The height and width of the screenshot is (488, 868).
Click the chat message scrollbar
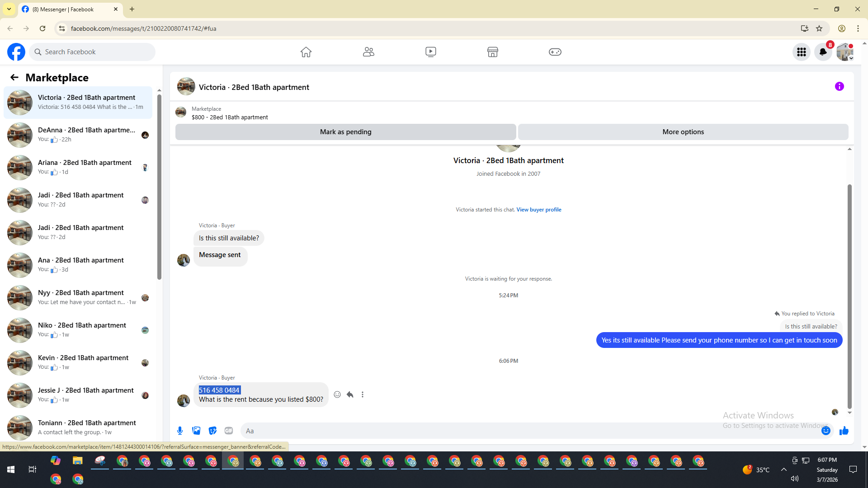(x=849, y=296)
